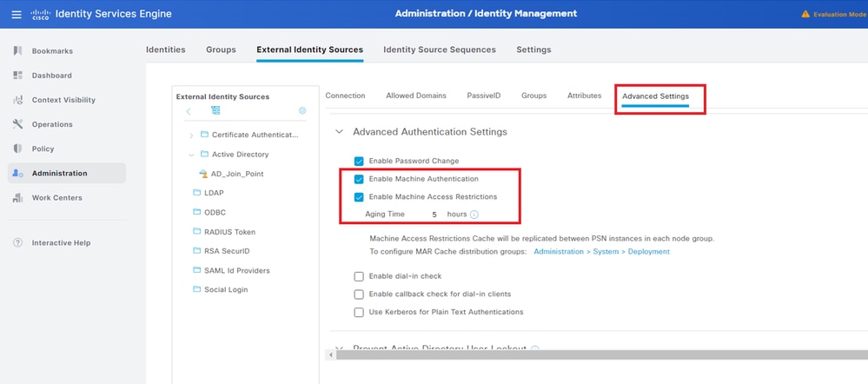
Task: Toggle Enable Machine Authentication checkbox
Action: pos(359,179)
